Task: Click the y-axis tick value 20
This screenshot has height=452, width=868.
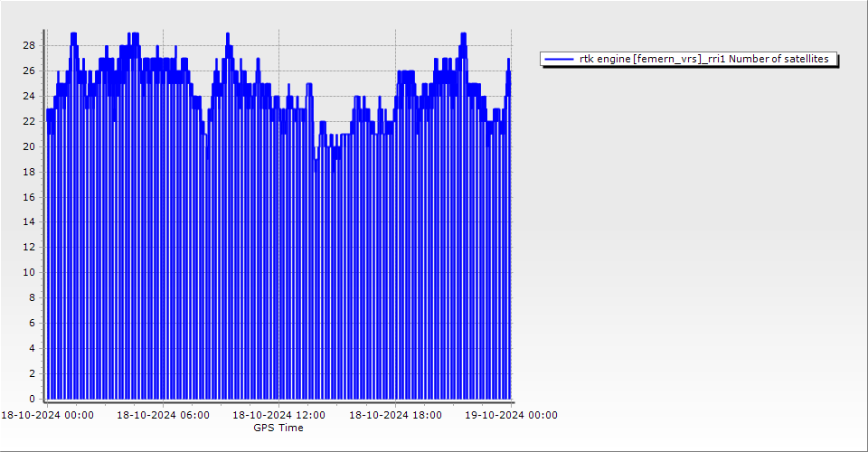Action: 29,146
